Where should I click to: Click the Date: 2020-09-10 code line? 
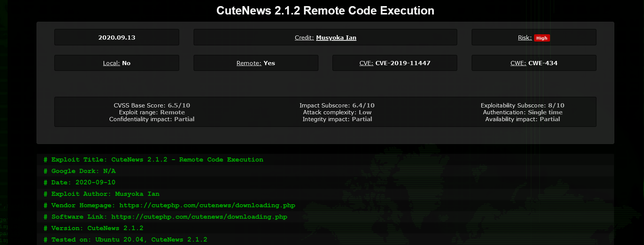80,183
